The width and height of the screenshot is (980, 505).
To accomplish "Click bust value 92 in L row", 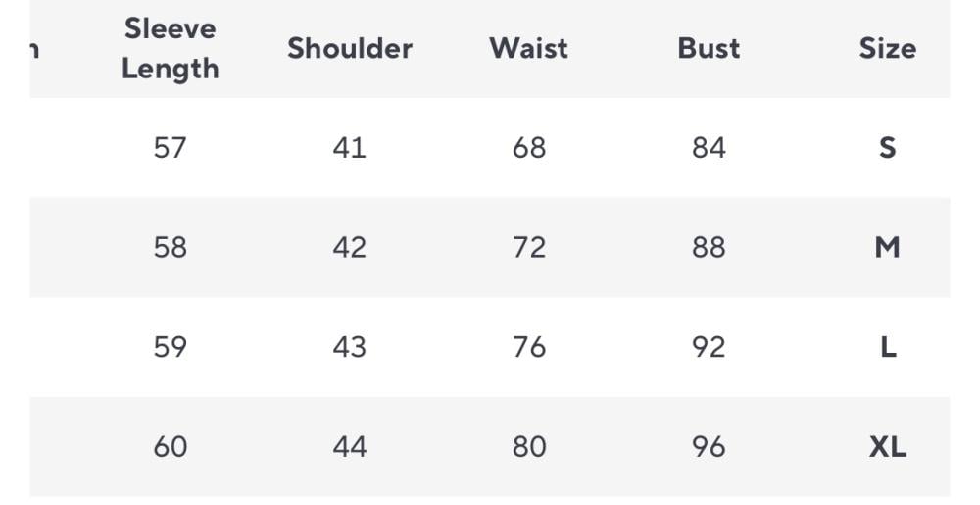I will [x=709, y=347].
